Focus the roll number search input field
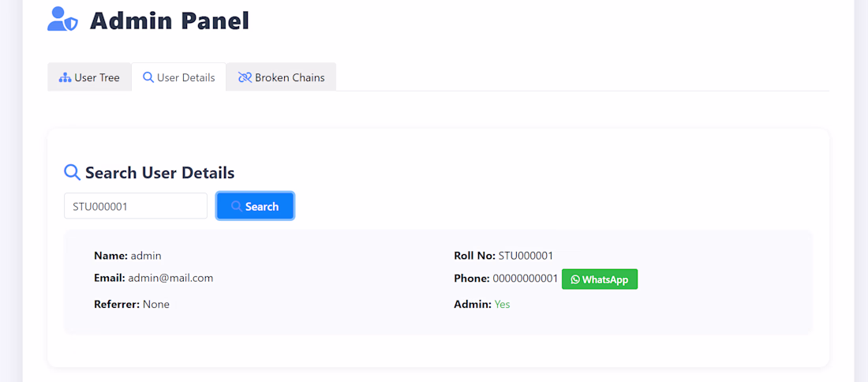Image resolution: width=868 pixels, height=382 pixels. [136, 206]
